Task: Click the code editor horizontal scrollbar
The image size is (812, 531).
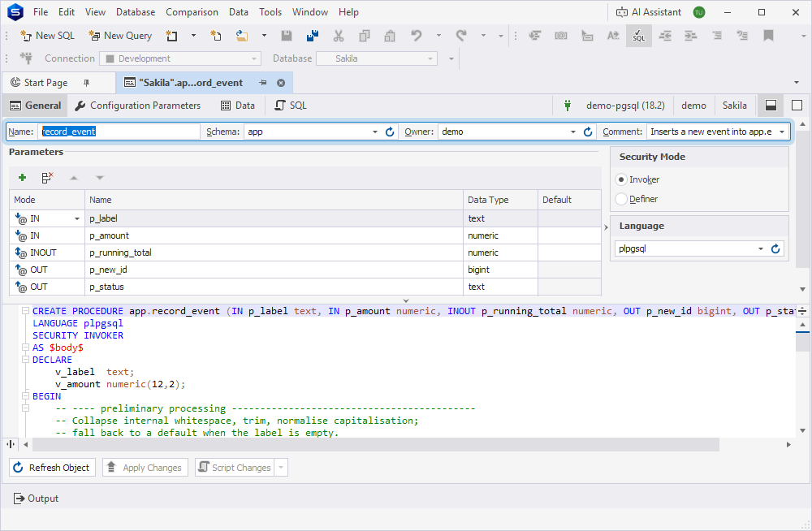Action: point(375,444)
